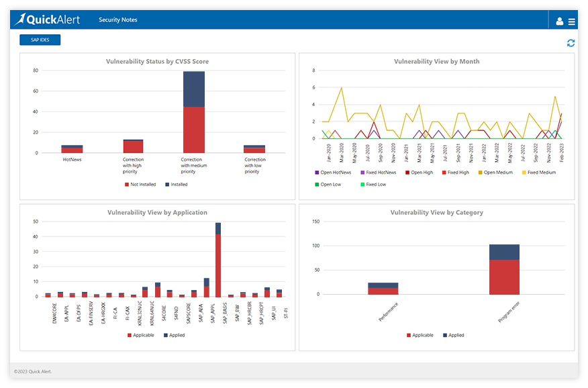Toggle Open HotNews legend series
The width and height of the screenshot is (588, 388).
click(333, 173)
